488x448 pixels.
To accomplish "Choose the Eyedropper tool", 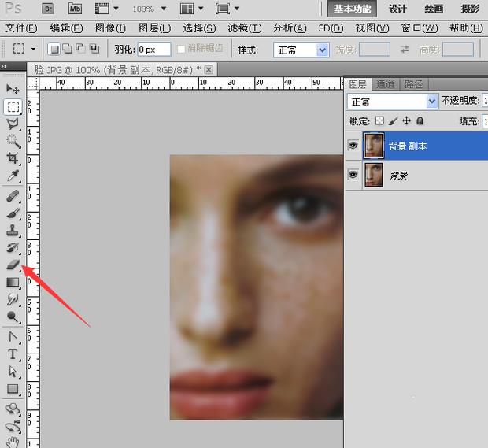I will [13, 176].
